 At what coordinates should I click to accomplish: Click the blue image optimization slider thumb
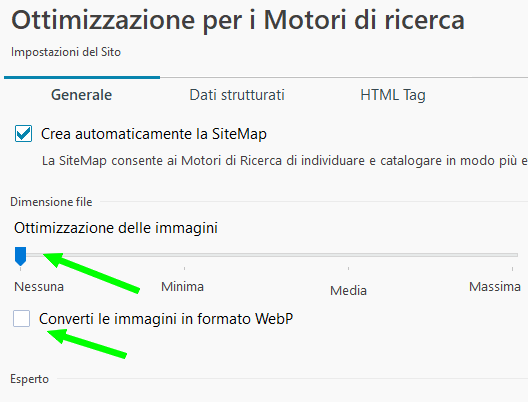(x=21, y=256)
